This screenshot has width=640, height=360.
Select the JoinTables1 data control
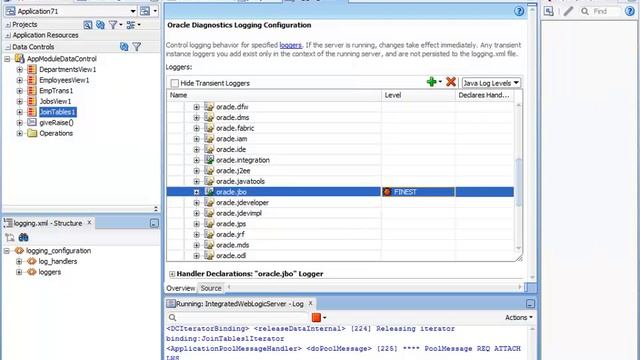pyautogui.click(x=58, y=112)
